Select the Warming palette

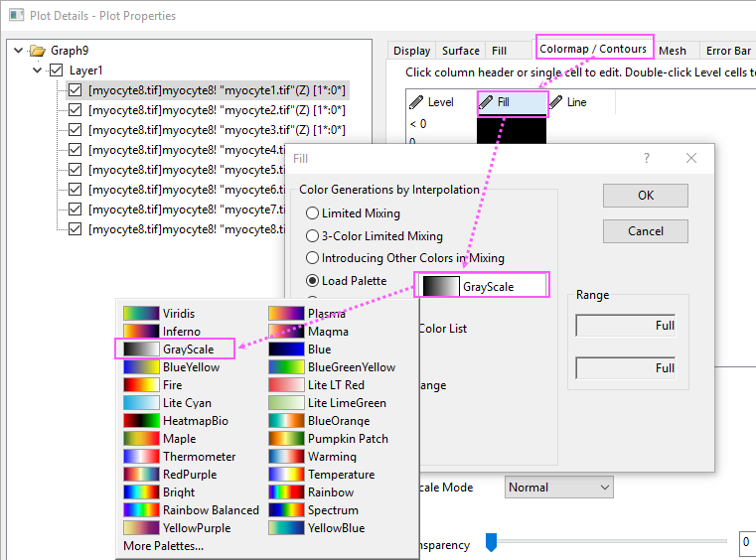tap(312, 456)
